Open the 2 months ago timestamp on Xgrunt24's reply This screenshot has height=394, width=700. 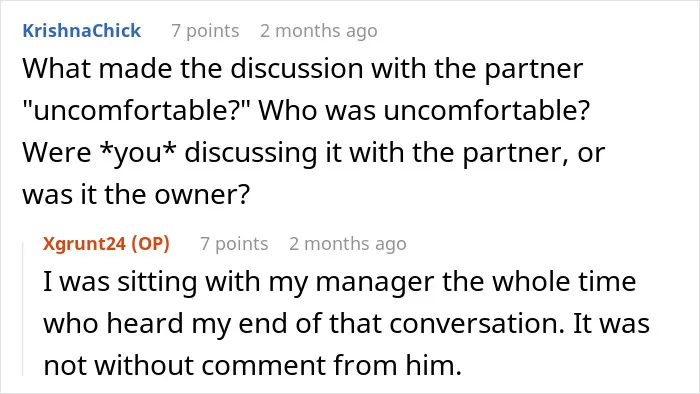tap(348, 244)
